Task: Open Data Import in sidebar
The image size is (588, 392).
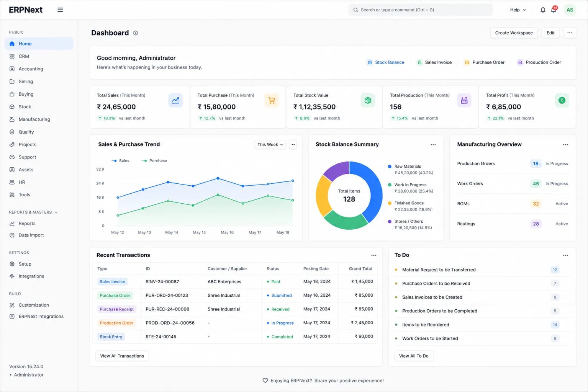Action: [x=39, y=235]
